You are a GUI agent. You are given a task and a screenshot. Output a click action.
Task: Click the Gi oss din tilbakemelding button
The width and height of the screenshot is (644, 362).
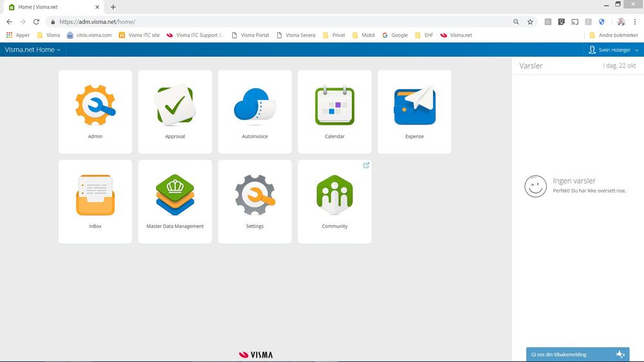[578, 354]
